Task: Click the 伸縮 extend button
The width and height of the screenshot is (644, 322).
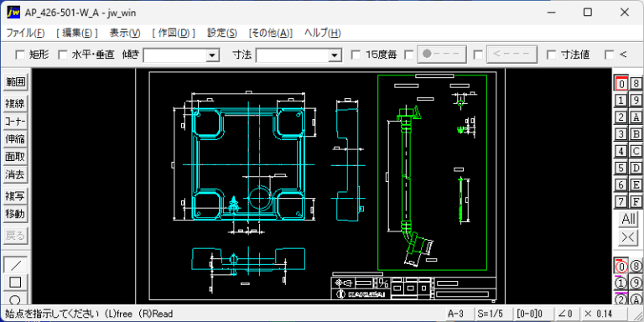Action: click(15, 139)
